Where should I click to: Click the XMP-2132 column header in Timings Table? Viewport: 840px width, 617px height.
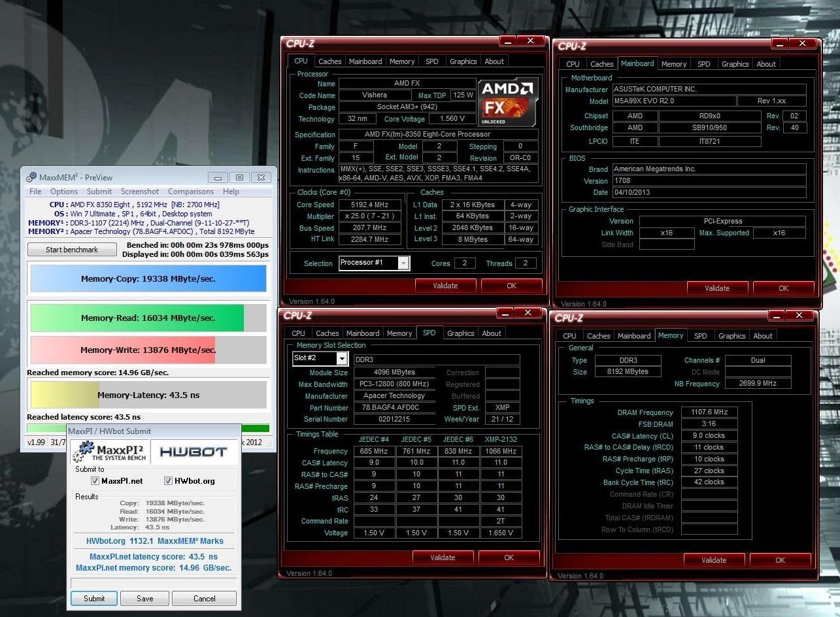[x=501, y=439]
